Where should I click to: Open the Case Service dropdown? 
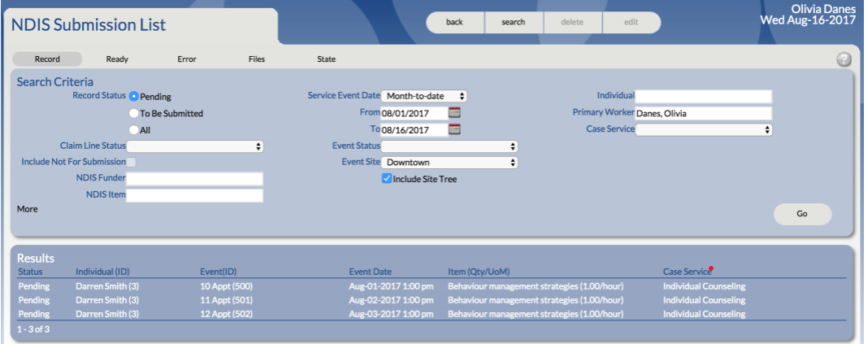[x=704, y=129]
